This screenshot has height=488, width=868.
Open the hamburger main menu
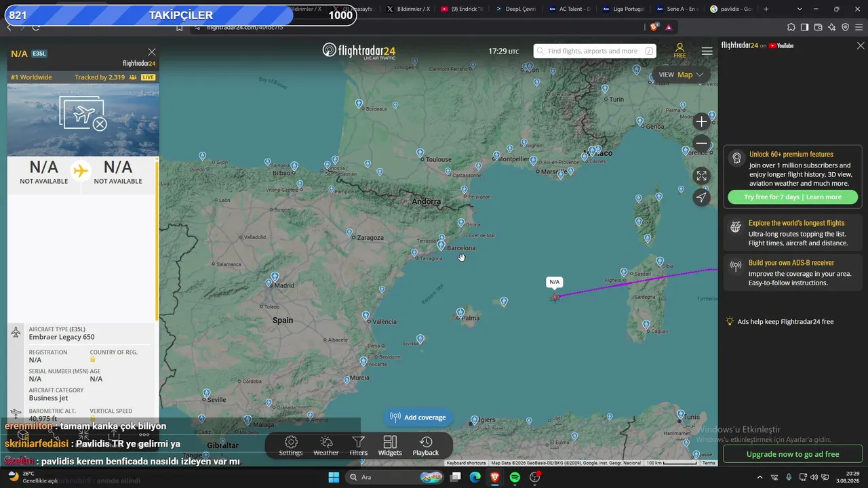[x=707, y=51]
